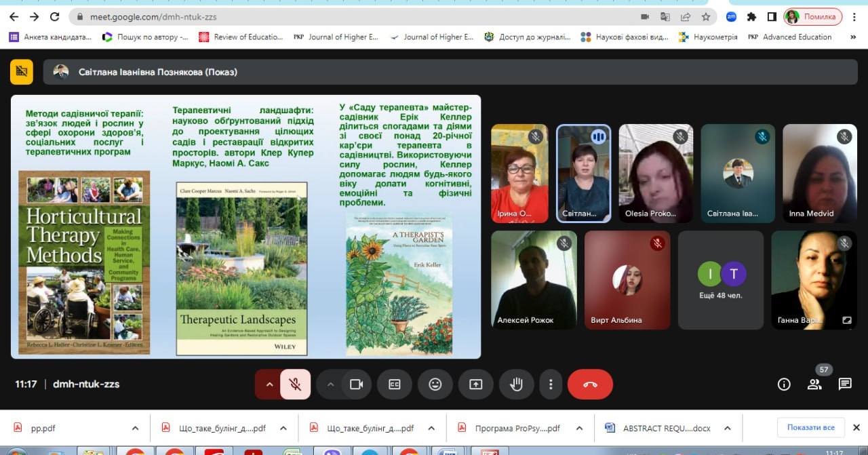Viewport: 868px width, 455px height.
Task: Click A Therapist's Garden book cover
Action: coord(399,284)
